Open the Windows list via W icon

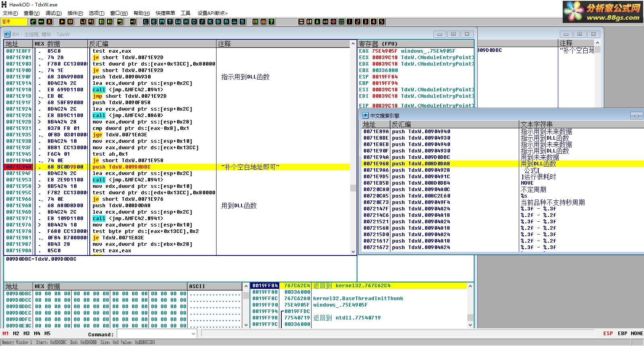(x=178, y=22)
